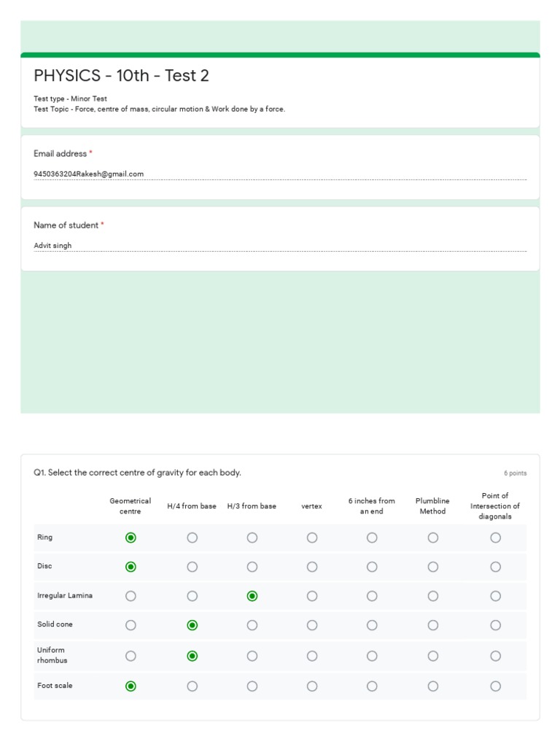Viewport: 560px width, 747px height.
Task: Click the Name of student field
Action: (x=280, y=245)
